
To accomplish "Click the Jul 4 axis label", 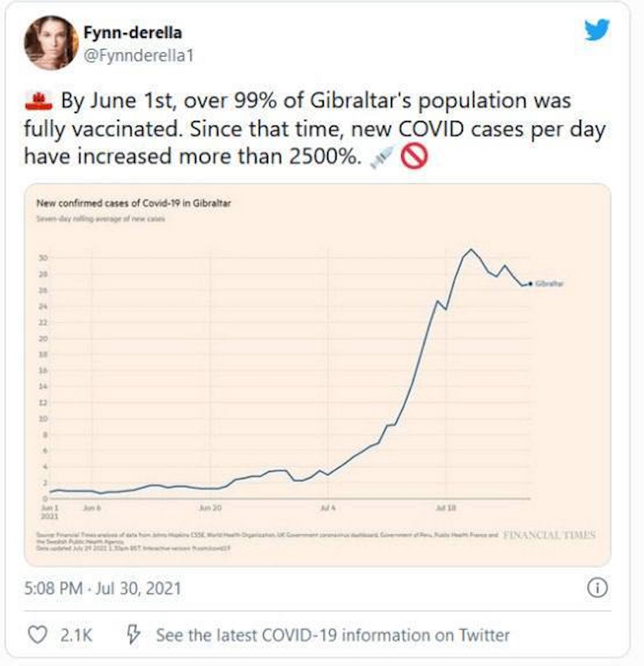I will 328,508.
